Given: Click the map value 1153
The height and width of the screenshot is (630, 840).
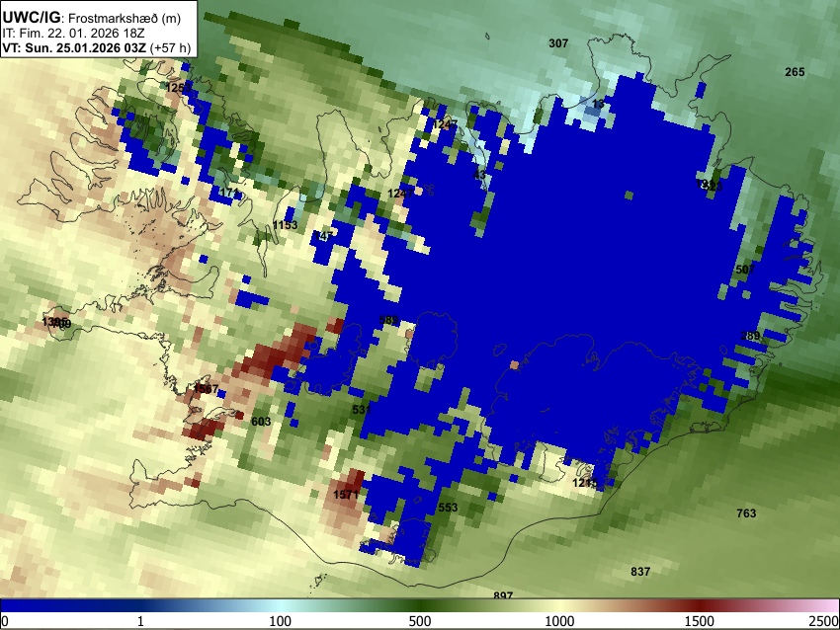Looking at the screenshot, I should pyautogui.click(x=285, y=225).
